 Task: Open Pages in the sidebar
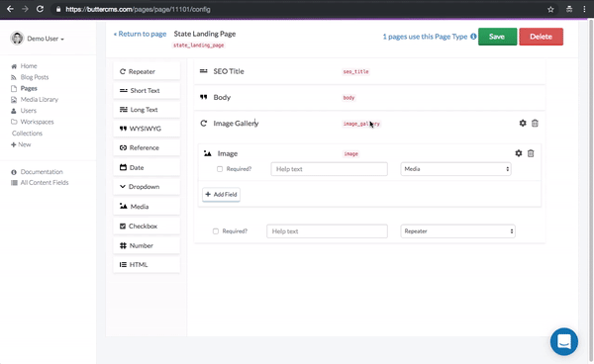tap(29, 89)
